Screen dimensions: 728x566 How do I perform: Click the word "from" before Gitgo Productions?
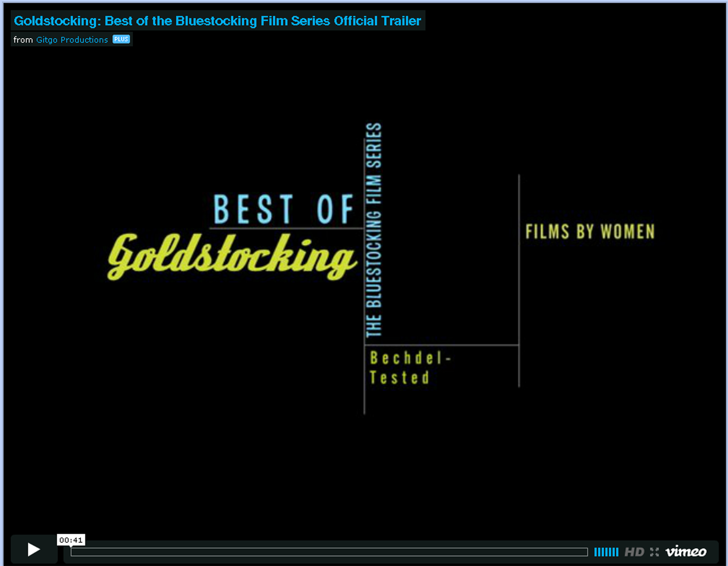click(x=23, y=40)
